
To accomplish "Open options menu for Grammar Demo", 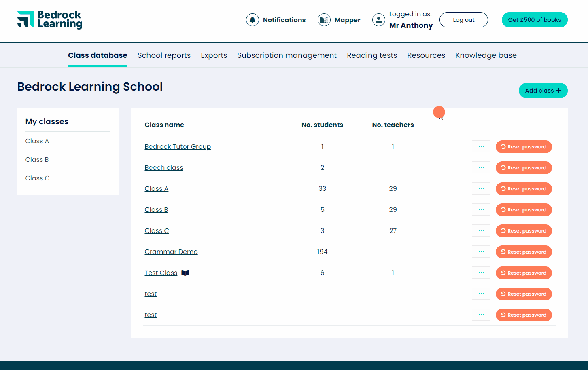I will point(481,252).
